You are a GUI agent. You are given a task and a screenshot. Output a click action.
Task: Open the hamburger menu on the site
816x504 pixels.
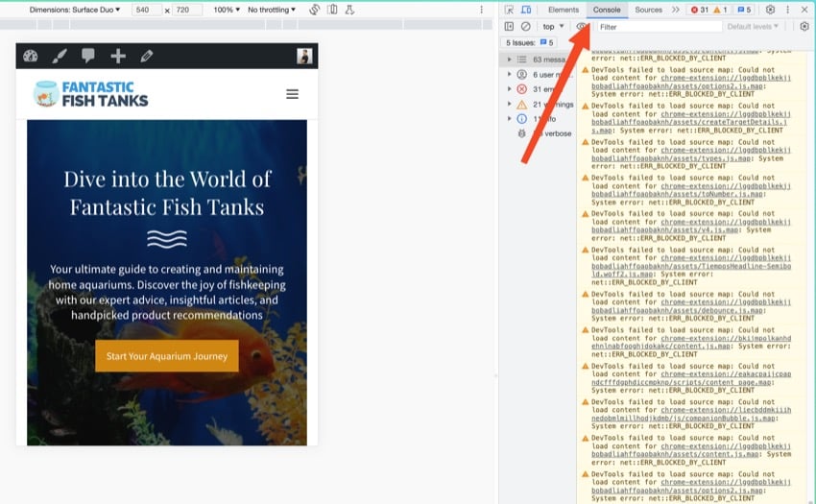[292, 94]
